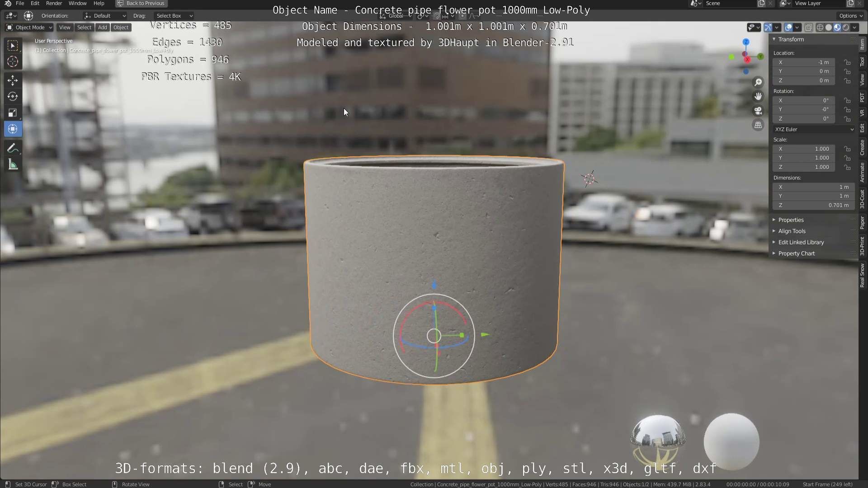Select the Rotate tool in toolbar
This screenshot has height=488, width=868.
point(13,96)
